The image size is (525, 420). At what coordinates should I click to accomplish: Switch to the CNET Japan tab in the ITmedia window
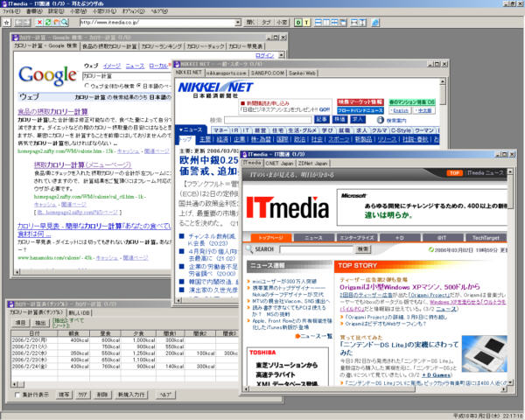click(x=279, y=163)
